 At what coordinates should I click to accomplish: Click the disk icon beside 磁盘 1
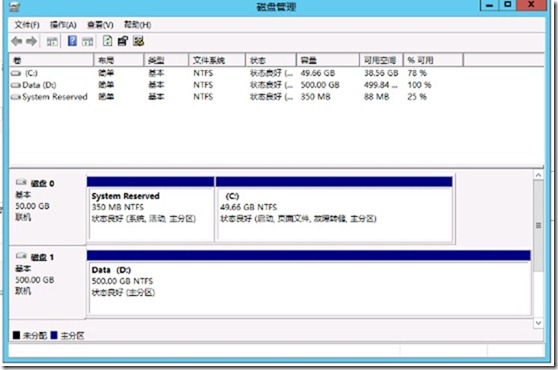(x=21, y=256)
